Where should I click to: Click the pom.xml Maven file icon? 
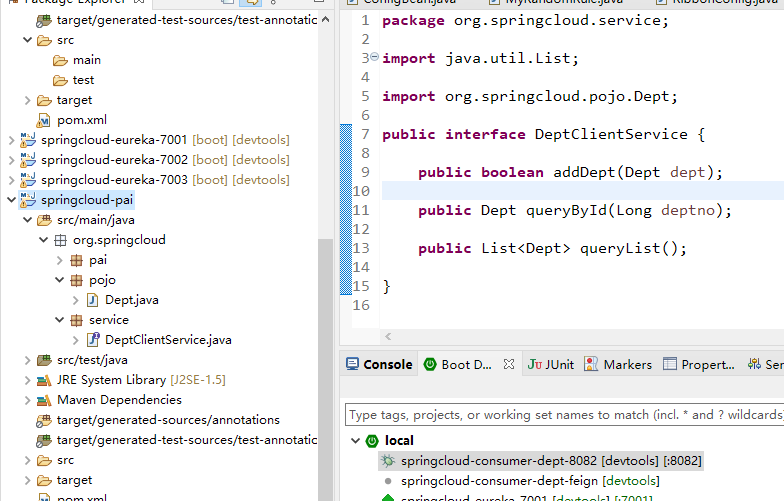[x=44, y=120]
